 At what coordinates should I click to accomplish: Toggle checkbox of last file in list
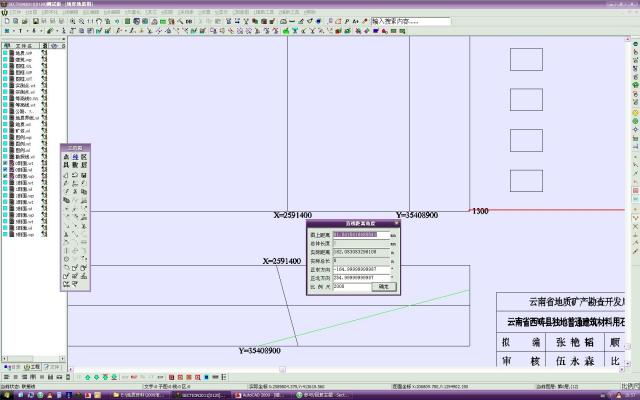click(5, 234)
